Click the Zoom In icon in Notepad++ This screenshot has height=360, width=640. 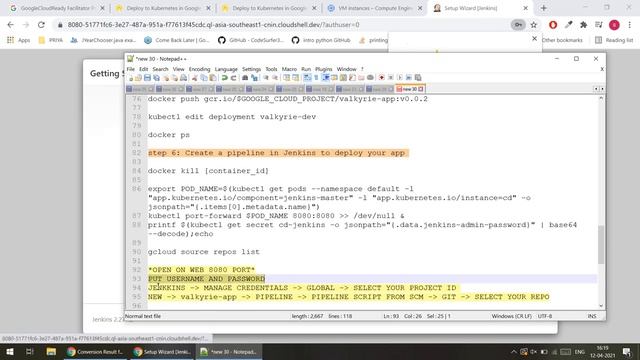click(266, 78)
